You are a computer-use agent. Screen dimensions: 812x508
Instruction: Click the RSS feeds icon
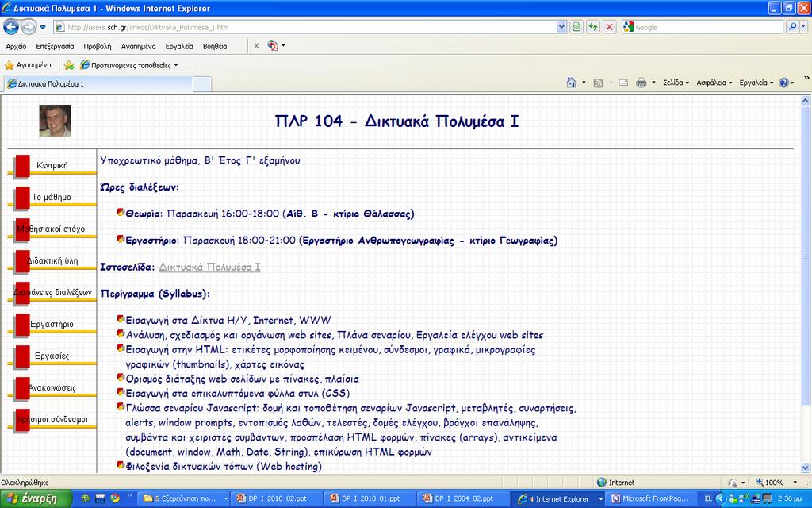point(598,83)
